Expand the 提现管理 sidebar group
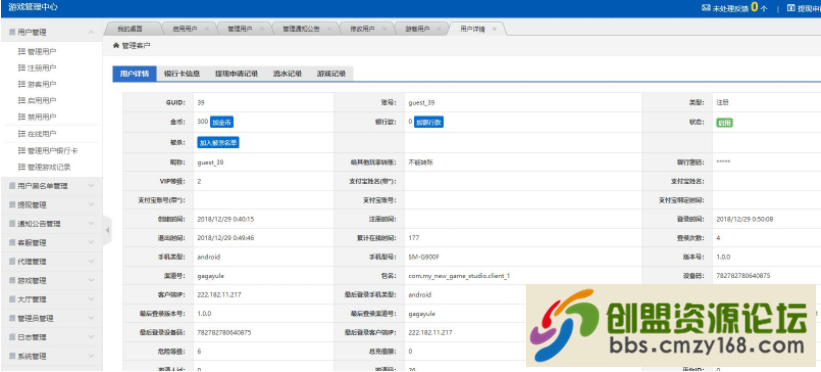Image resolution: width=821 pixels, height=372 pixels. (x=92, y=204)
